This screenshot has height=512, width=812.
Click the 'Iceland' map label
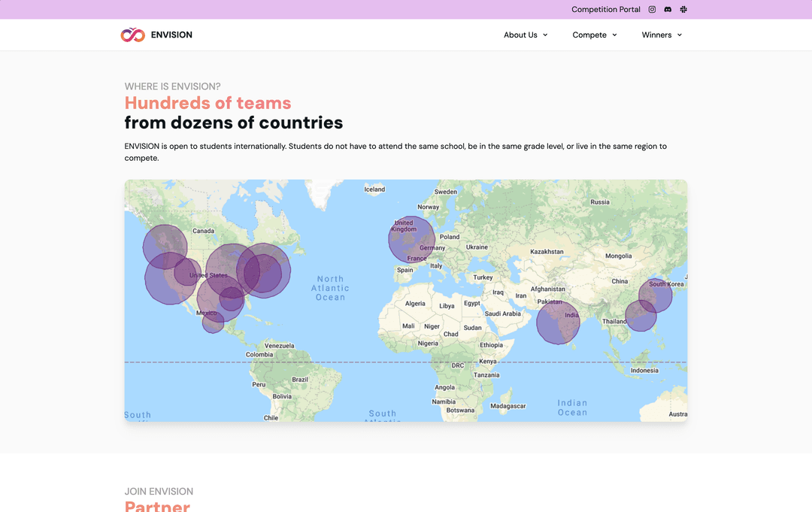click(374, 189)
